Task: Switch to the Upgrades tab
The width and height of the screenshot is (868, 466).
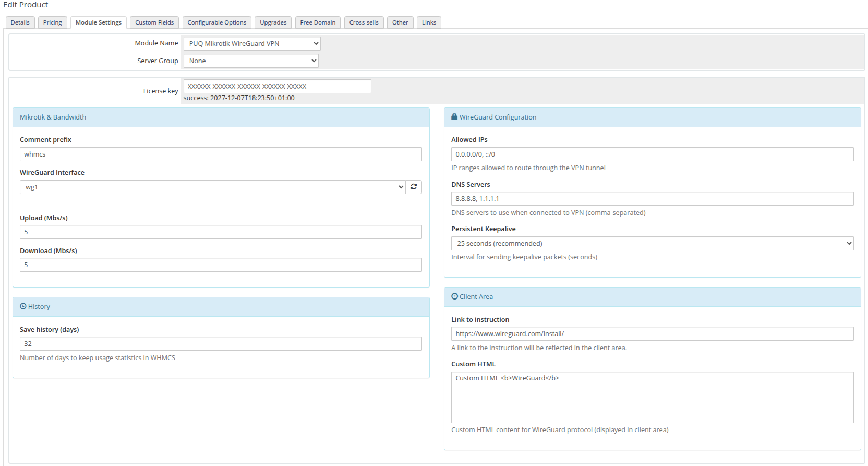Action: (273, 22)
